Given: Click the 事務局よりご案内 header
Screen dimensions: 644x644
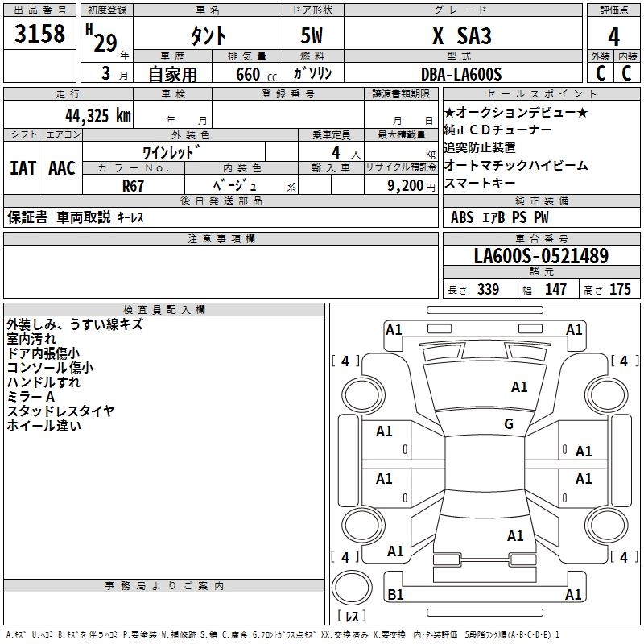Looking at the screenshot, I should click(x=164, y=586).
